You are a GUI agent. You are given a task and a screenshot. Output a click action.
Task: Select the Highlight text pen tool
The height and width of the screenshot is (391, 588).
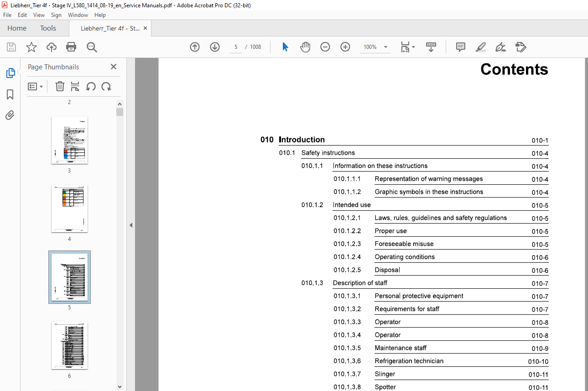(x=480, y=47)
